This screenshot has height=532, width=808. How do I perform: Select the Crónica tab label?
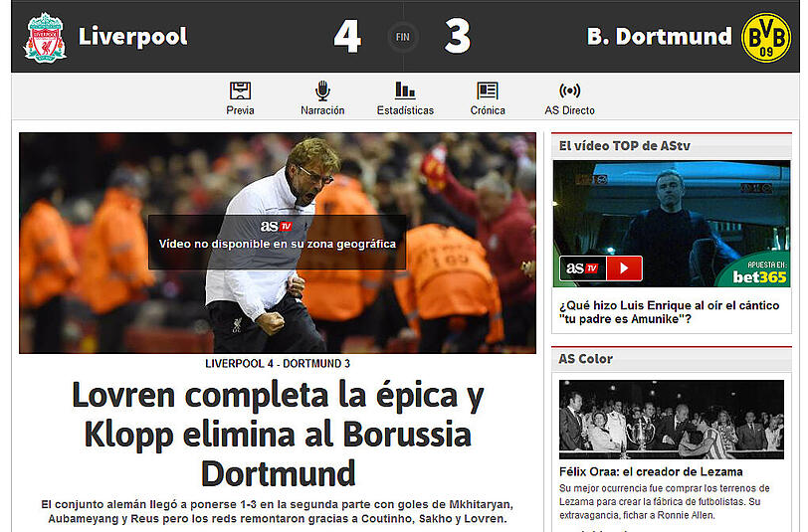click(488, 110)
